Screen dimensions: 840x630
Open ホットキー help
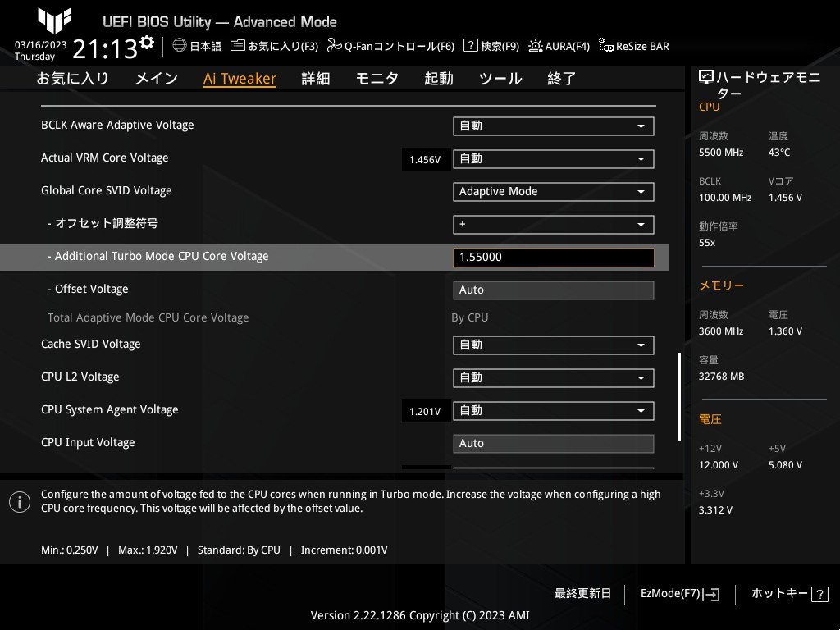coord(779,594)
